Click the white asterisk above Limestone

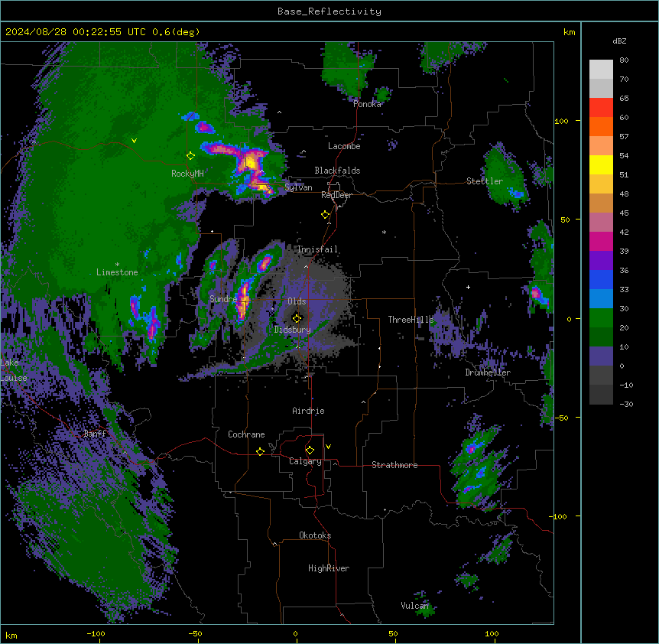point(117,265)
